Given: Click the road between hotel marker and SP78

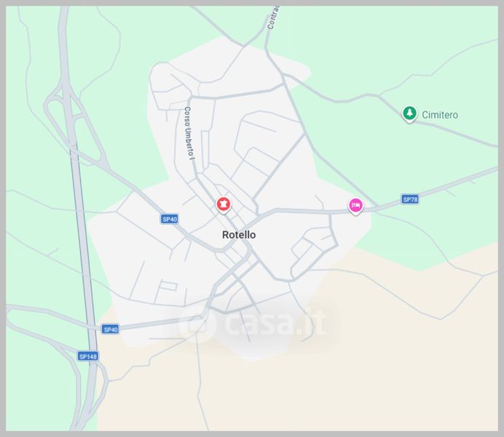Looking at the screenshot, I should point(382,206).
